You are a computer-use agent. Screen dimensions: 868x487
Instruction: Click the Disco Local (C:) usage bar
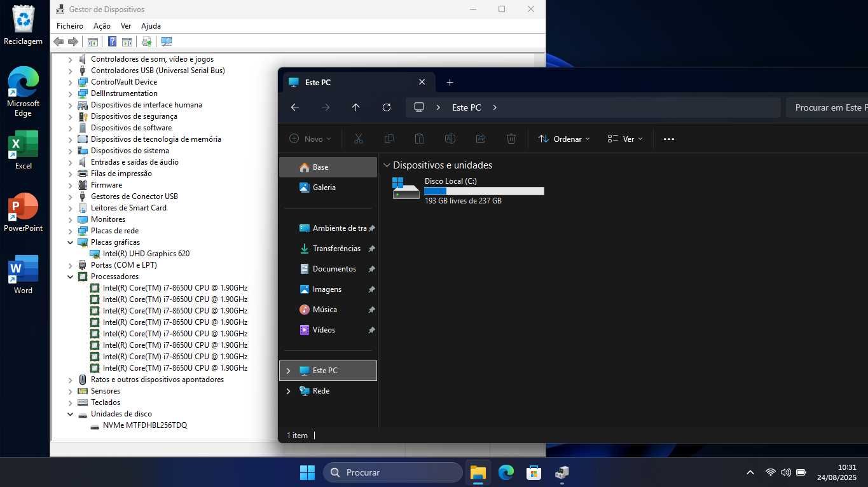click(x=484, y=191)
